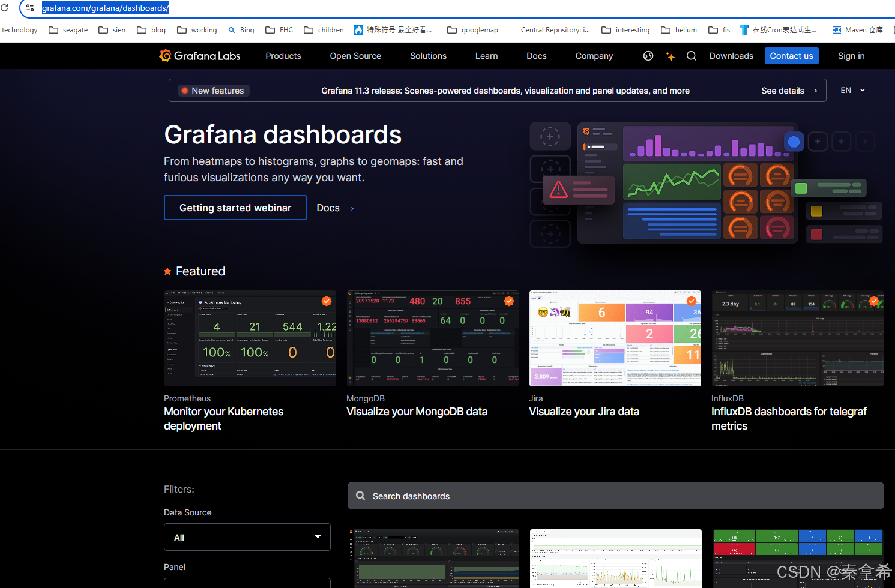The width and height of the screenshot is (895, 588).
Task: Click InfluxDB dashboards for telegraf metrics
Action: click(789, 419)
